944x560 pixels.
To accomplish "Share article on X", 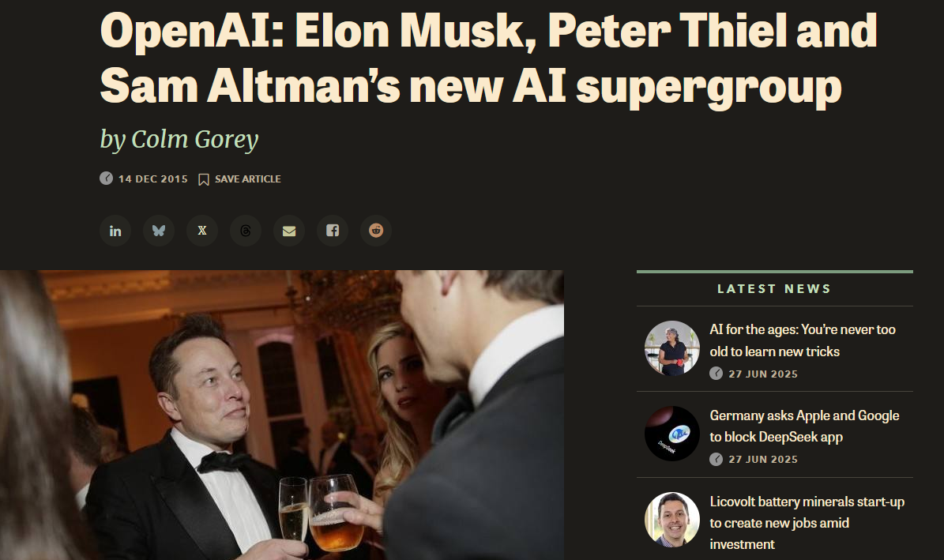I will [x=202, y=231].
